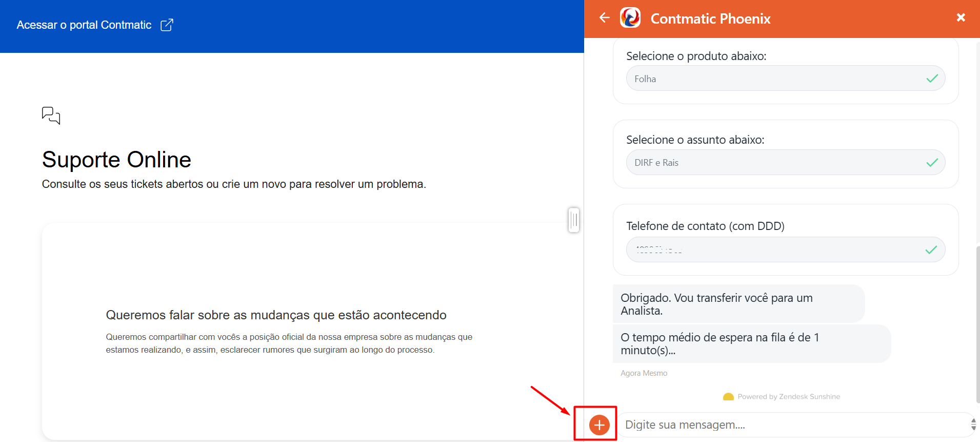Image resolution: width=980 pixels, height=442 pixels.
Task: Click the external link icon beside Contmatic portal
Action: point(167,25)
